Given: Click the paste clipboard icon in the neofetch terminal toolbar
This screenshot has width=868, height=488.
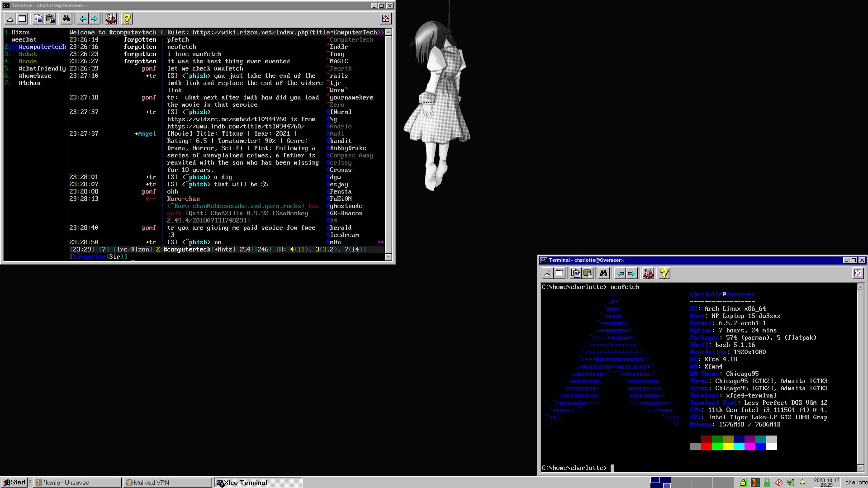Looking at the screenshot, I should tap(588, 273).
